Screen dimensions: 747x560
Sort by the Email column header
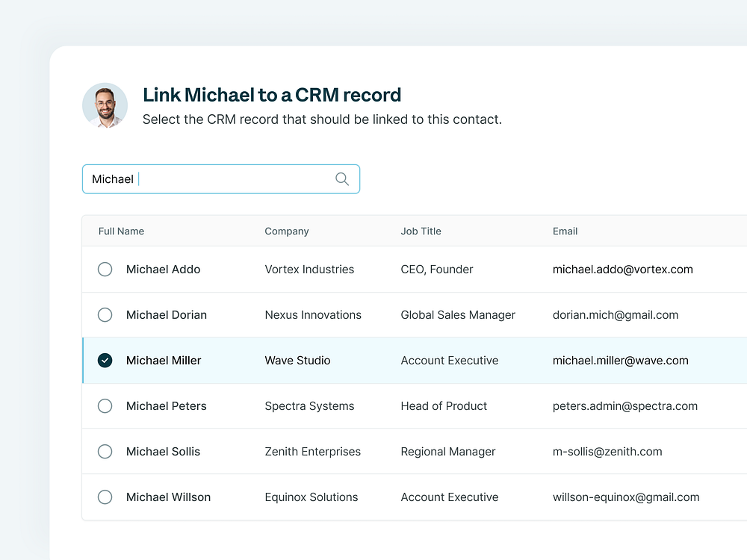pos(565,231)
